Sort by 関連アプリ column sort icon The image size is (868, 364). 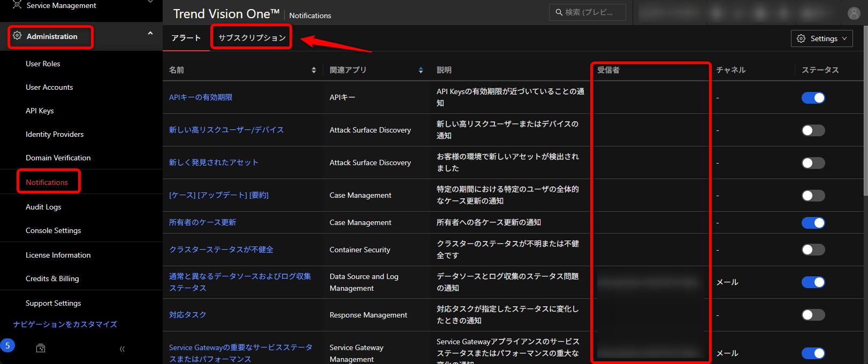click(x=421, y=70)
